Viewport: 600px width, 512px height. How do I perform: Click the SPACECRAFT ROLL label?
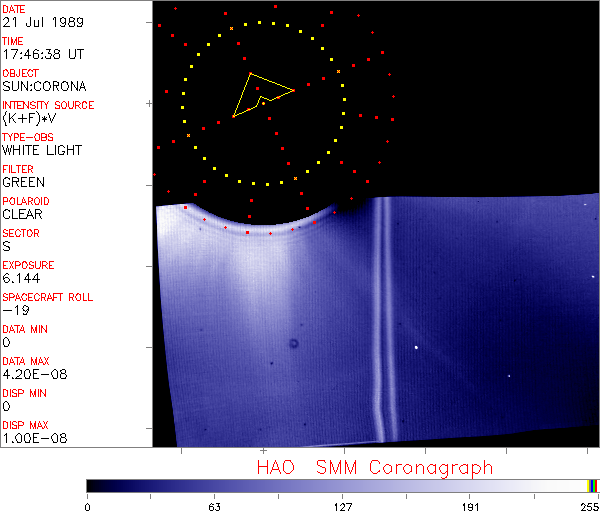click(48, 297)
